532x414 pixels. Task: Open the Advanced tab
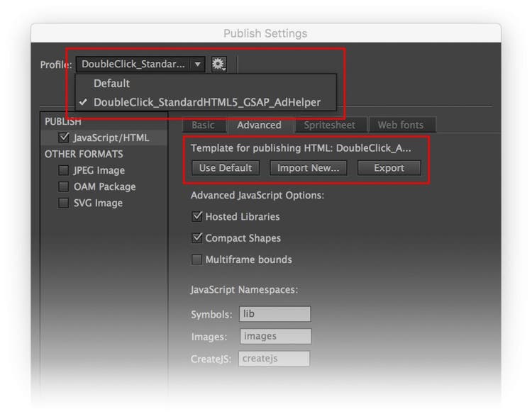click(x=259, y=125)
